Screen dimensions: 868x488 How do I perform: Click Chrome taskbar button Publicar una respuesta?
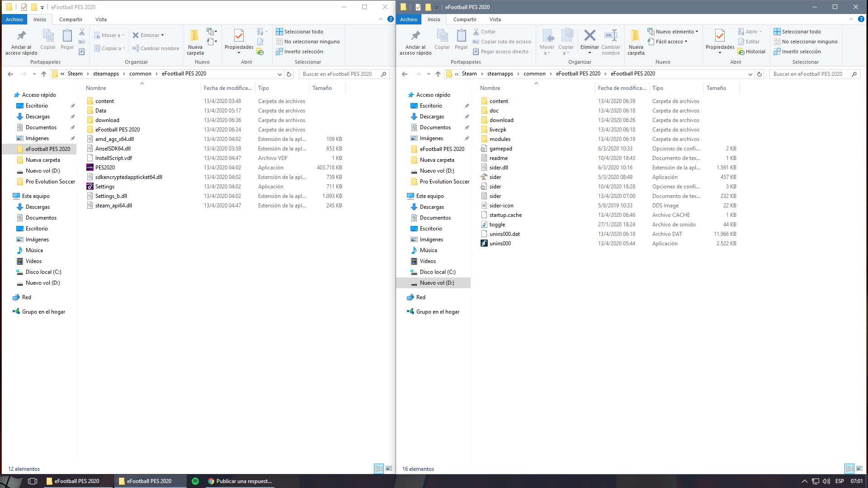point(240,481)
